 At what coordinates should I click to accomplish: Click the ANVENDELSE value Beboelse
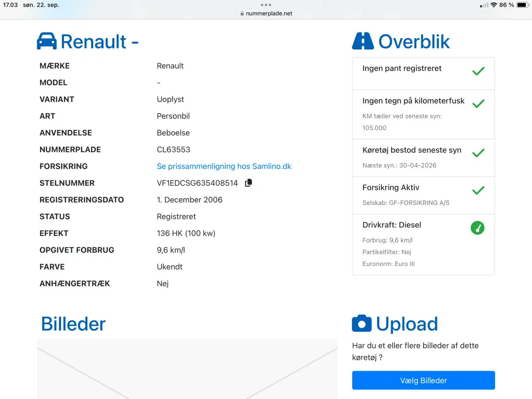click(173, 133)
